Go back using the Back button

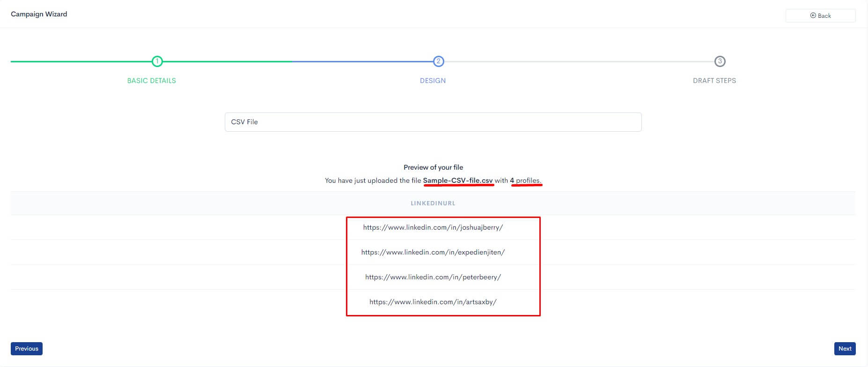coord(820,15)
